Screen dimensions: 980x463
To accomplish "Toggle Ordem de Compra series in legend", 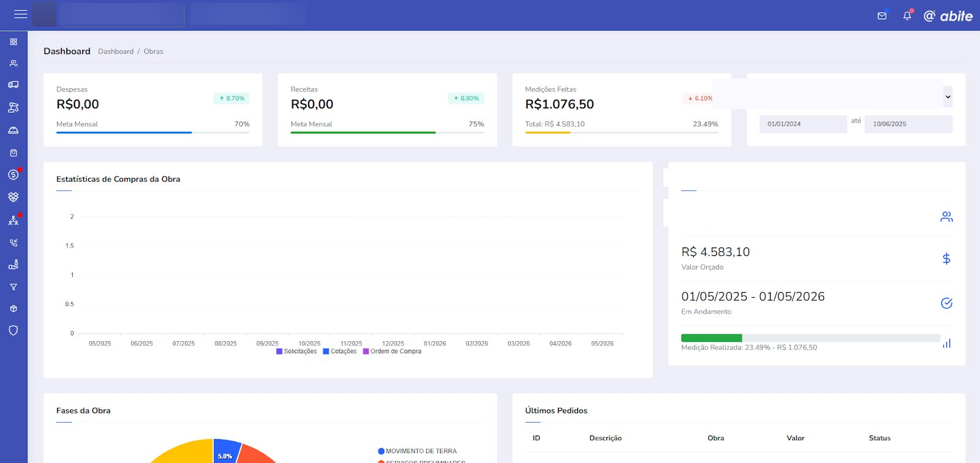I will pos(392,352).
